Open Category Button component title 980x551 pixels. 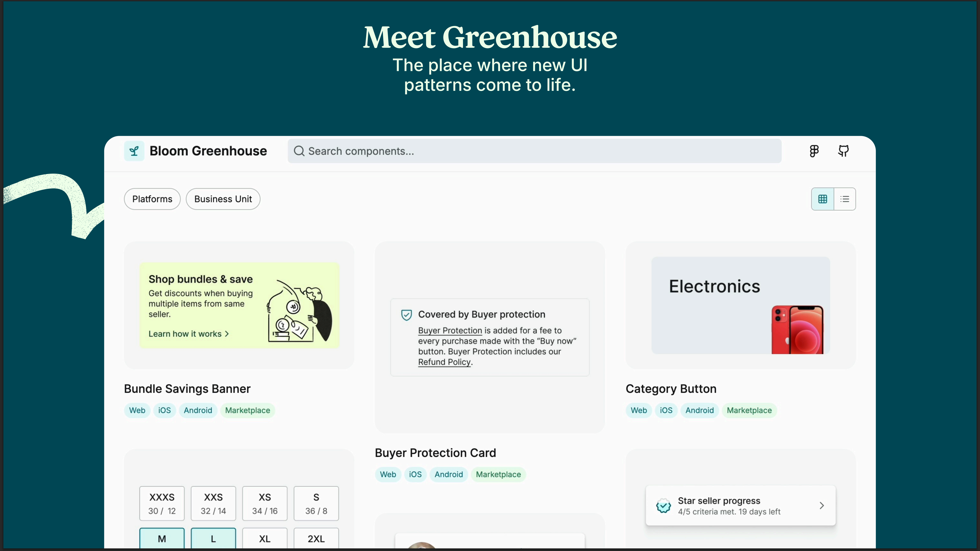[671, 389]
